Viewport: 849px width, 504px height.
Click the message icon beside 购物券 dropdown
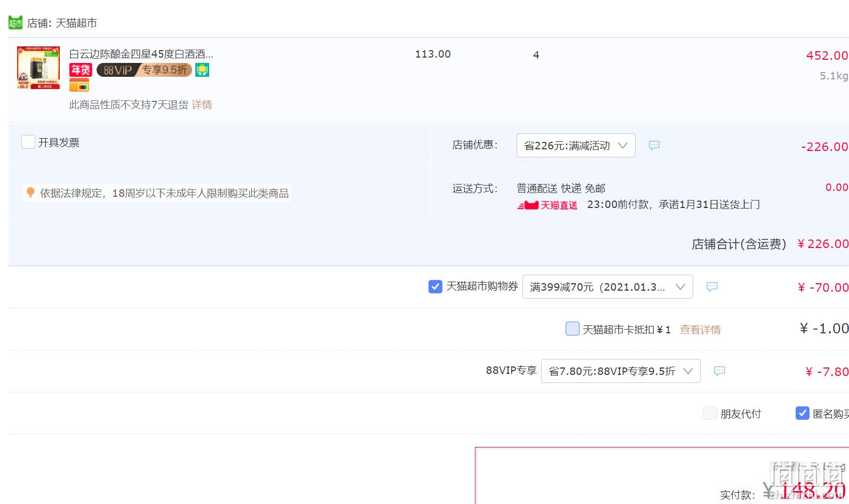click(712, 287)
